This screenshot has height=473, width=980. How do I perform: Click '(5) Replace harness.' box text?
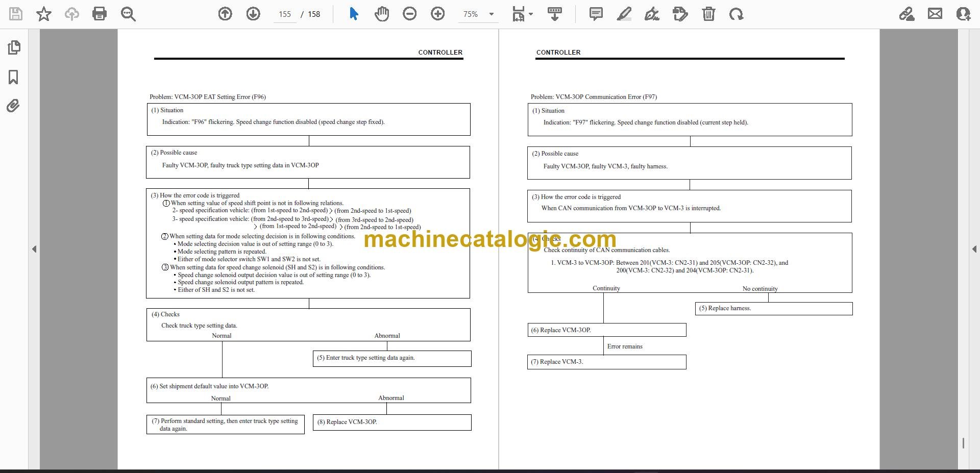click(725, 308)
